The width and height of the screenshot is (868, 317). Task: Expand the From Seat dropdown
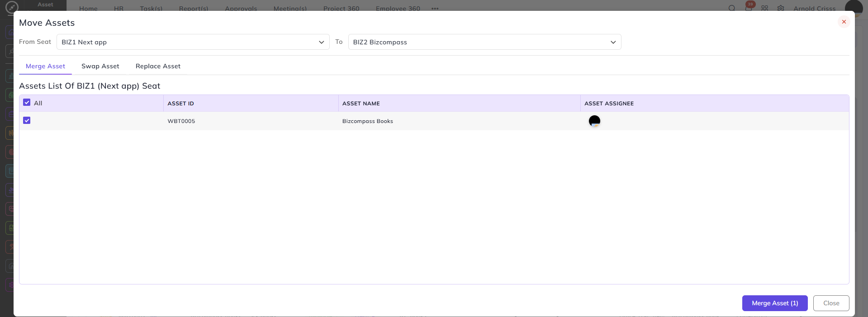coord(193,42)
